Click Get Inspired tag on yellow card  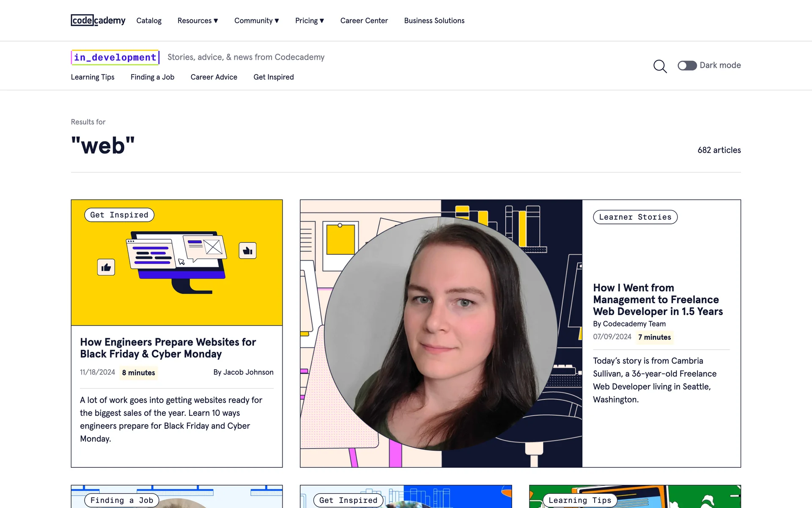[119, 215]
